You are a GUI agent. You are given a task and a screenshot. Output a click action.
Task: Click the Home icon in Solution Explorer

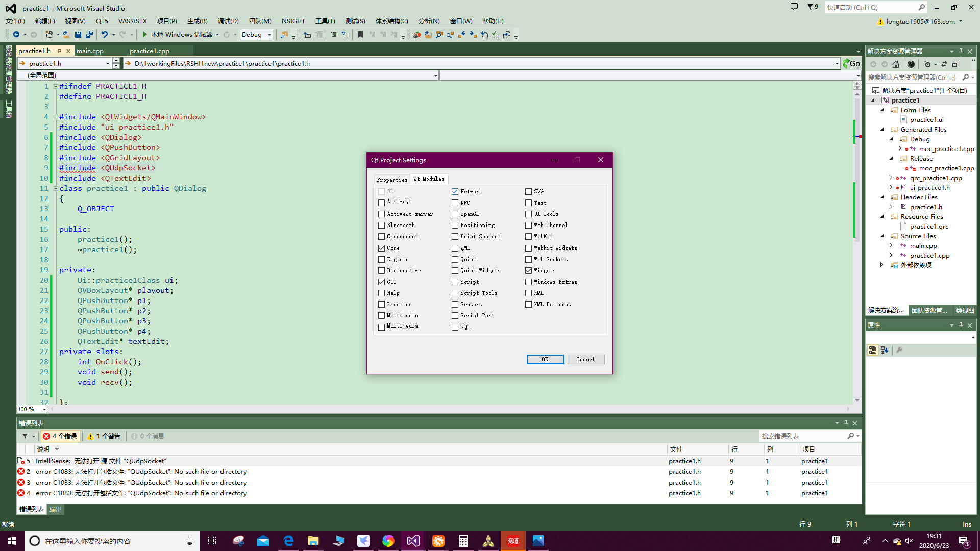pyautogui.click(x=896, y=64)
